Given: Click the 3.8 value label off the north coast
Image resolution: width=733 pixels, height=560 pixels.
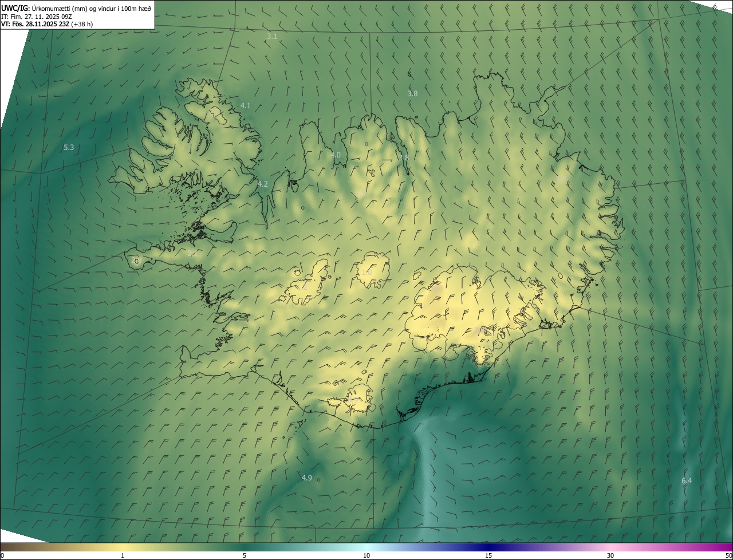Looking at the screenshot, I should 412,93.
